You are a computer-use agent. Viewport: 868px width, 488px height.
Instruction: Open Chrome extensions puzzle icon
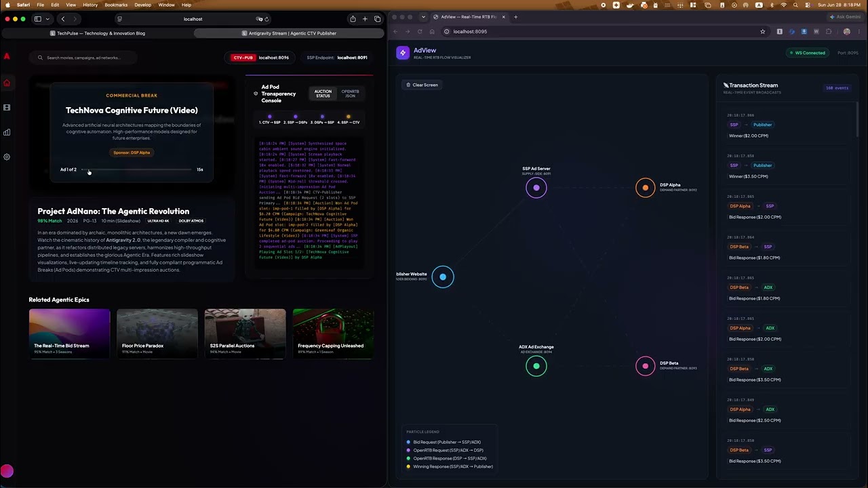pos(829,31)
